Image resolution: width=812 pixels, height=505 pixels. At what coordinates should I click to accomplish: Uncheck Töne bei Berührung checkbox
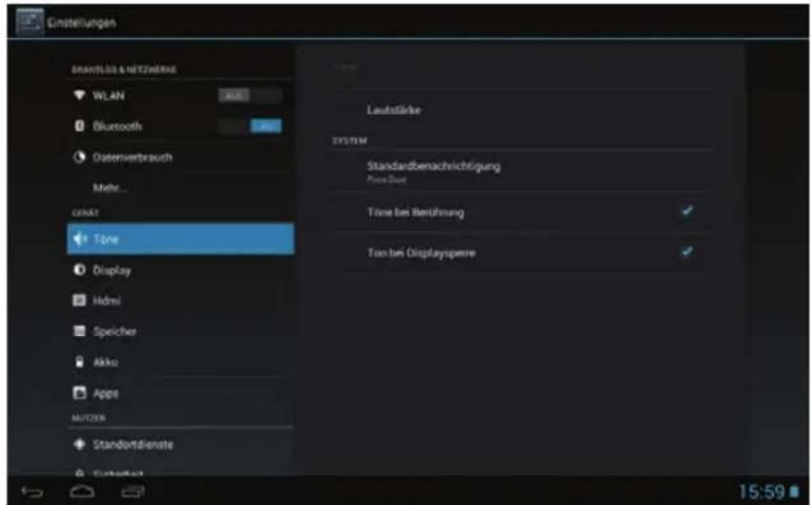687,211
